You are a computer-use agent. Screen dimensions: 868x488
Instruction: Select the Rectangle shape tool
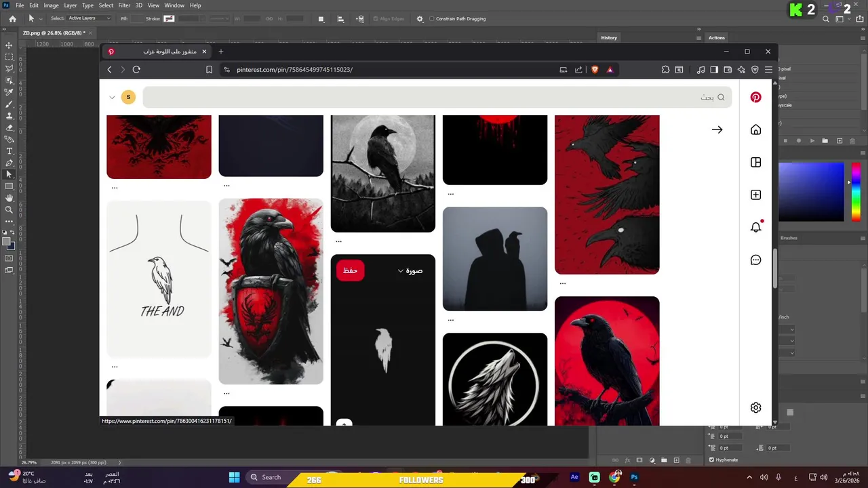9,186
